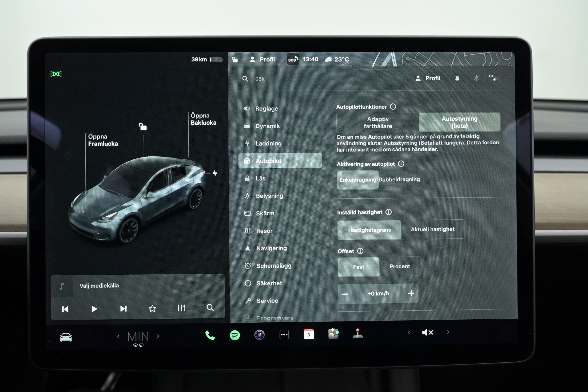This screenshot has height=392, width=588.
Task: Tap the Bluetooth icon in settings header
Action: point(476,78)
